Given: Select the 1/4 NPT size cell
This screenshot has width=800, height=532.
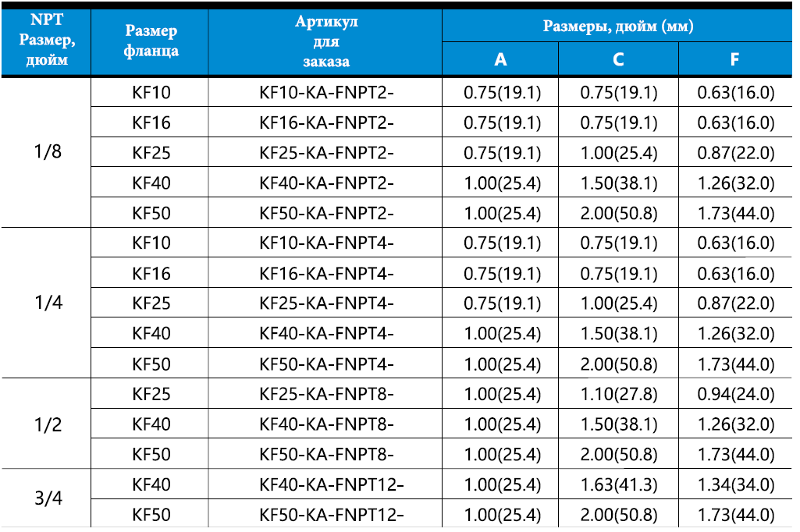Looking at the screenshot, I should coord(47,303).
